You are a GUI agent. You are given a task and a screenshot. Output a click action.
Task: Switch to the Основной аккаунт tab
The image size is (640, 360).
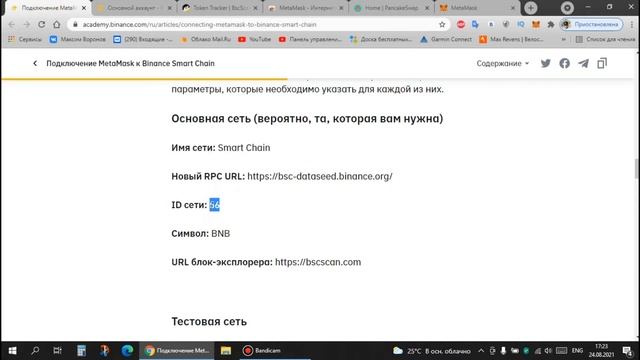pos(134,8)
